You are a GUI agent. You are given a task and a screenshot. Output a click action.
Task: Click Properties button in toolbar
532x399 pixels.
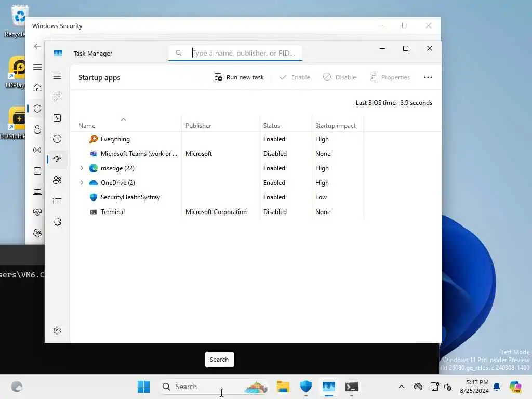coord(390,77)
